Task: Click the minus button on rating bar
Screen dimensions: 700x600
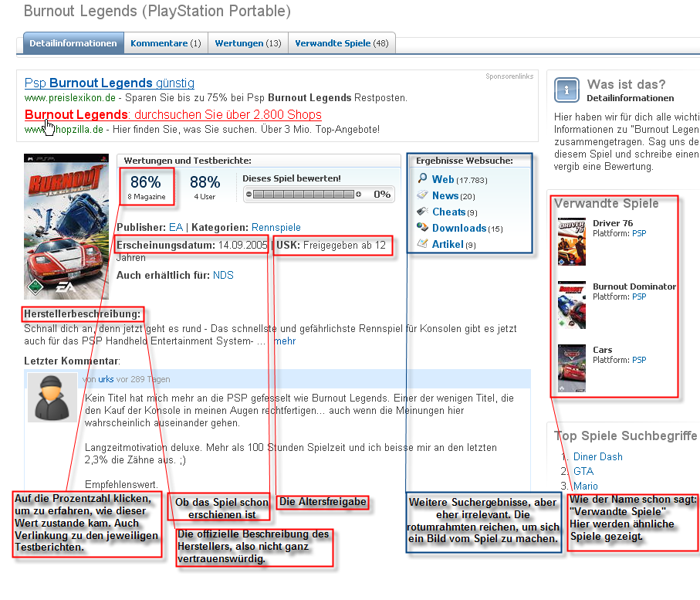Action: 249,195
